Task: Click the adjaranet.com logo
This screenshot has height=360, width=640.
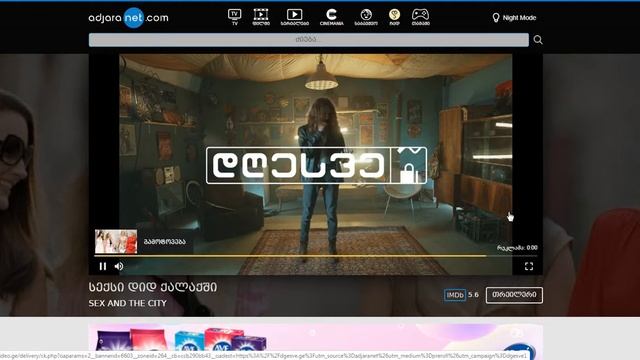Action: (129, 18)
